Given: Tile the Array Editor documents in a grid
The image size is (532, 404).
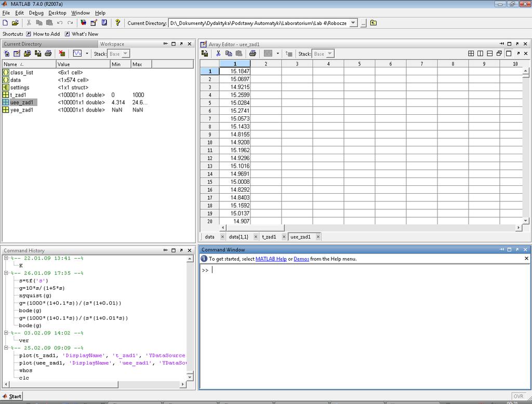Looking at the screenshot, I should pos(471,53).
